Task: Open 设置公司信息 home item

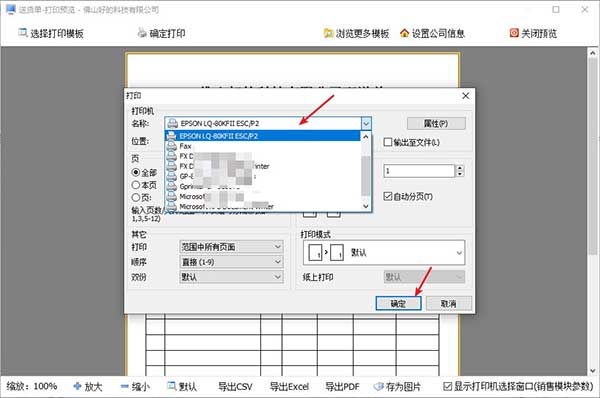Action: point(432,33)
